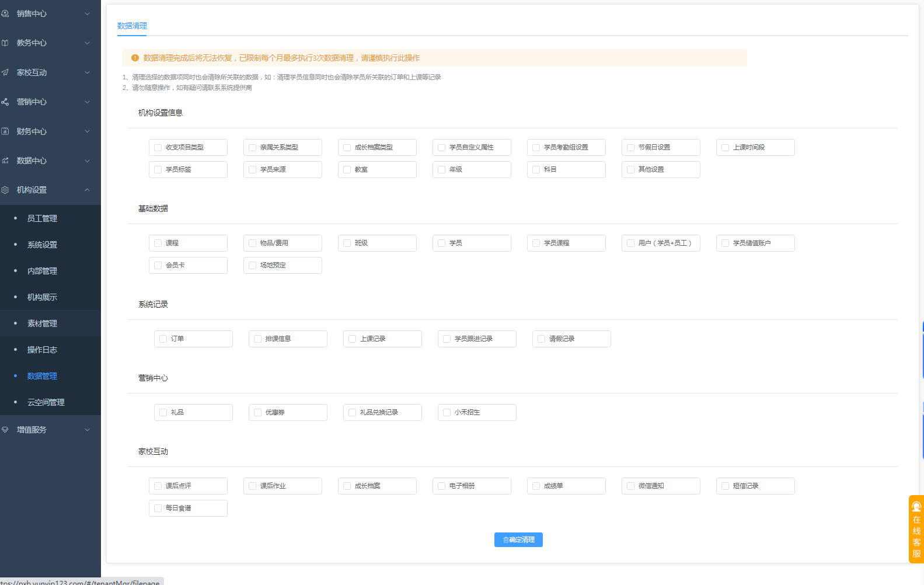This screenshot has width=924, height=585.
Task: Check the 教室 checkbox
Action: (x=347, y=170)
